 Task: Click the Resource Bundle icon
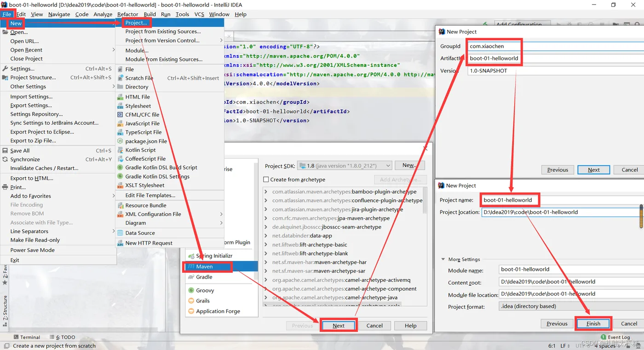coord(120,205)
